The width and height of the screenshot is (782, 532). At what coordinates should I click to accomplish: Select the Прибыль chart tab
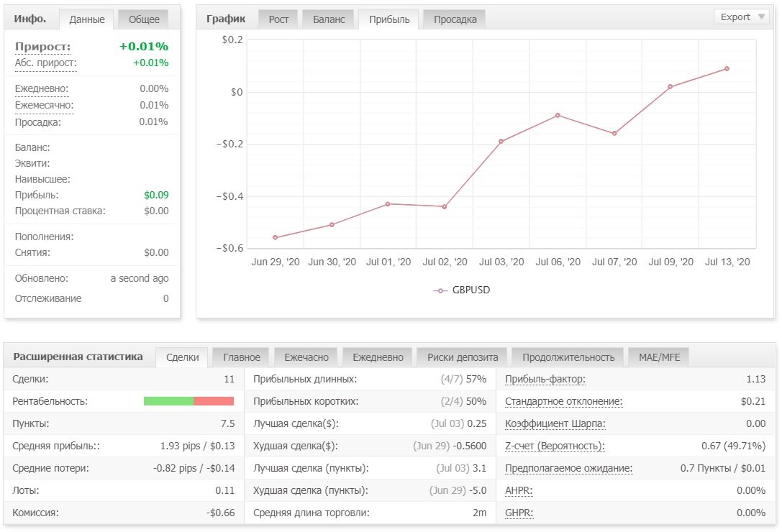click(389, 19)
